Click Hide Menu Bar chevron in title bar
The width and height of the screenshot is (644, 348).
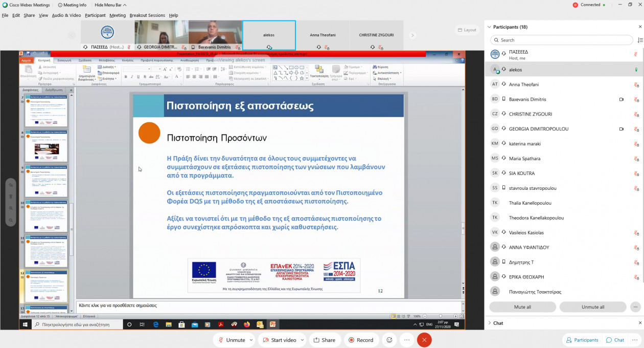click(x=110, y=5)
